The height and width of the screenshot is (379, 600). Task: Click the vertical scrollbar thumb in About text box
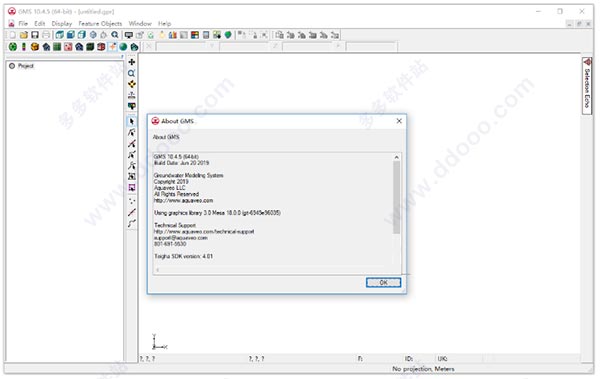pos(396,197)
